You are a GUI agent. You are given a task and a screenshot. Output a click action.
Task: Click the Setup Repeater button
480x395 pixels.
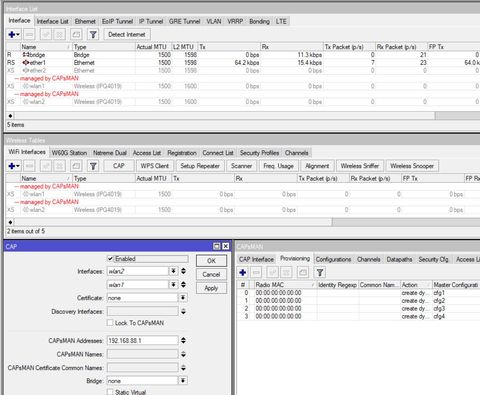pos(200,166)
